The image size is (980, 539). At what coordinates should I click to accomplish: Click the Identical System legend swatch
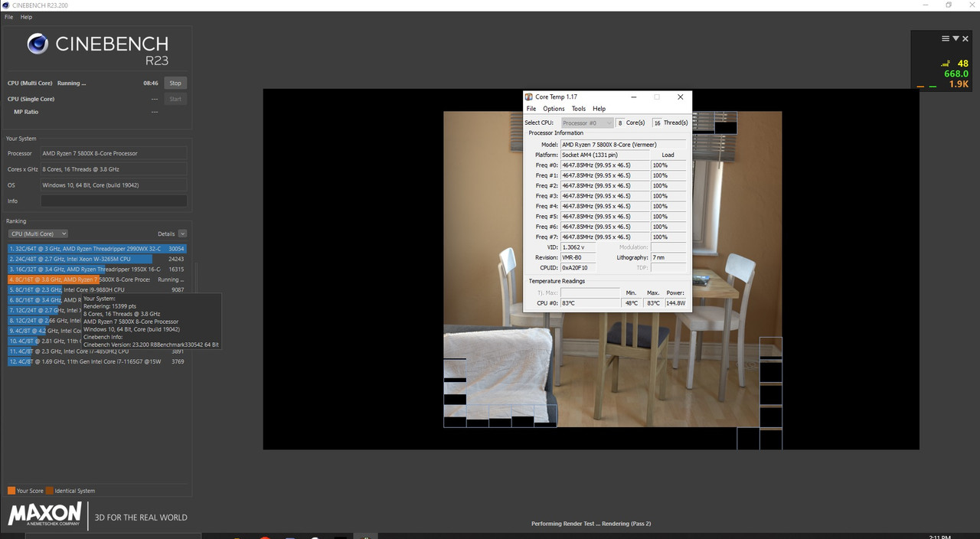click(x=50, y=491)
